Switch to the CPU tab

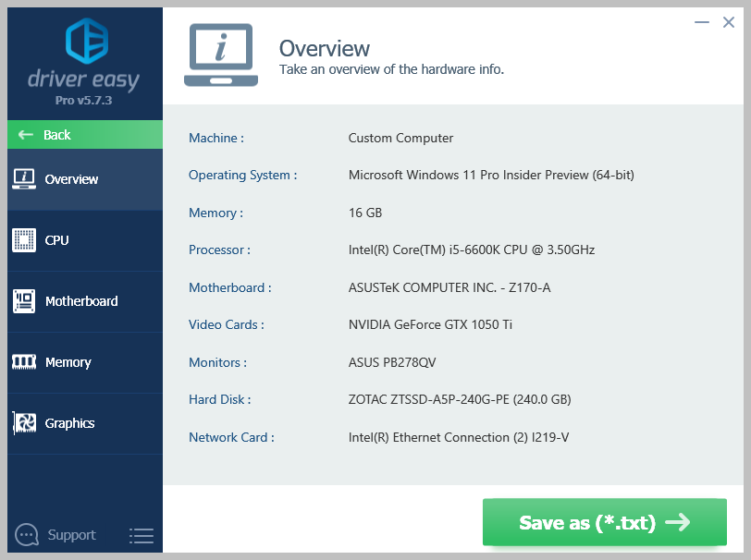click(x=85, y=241)
